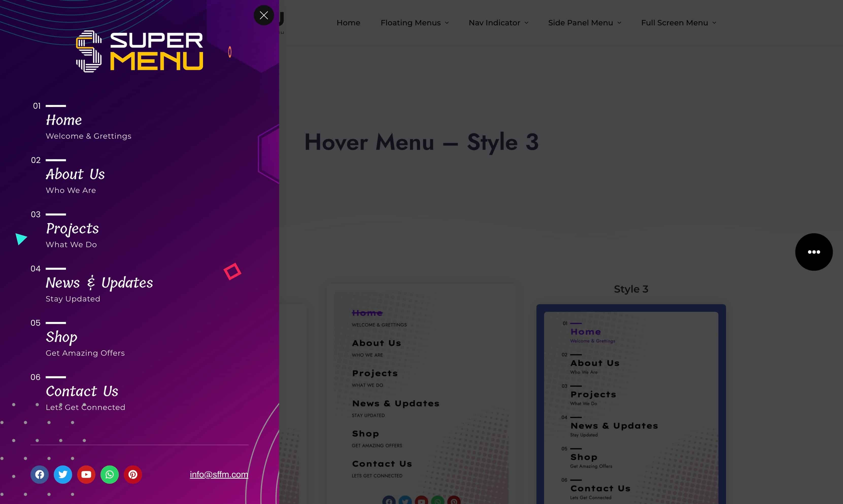
Task: Open the YouTube channel icon
Action: point(86,474)
